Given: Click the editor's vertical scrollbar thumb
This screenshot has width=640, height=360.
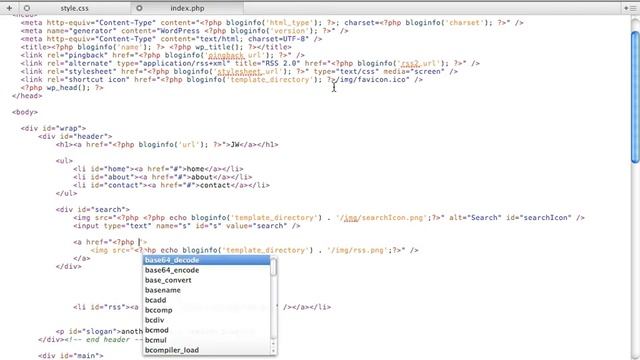Looking at the screenshot, I should [635, 97].
